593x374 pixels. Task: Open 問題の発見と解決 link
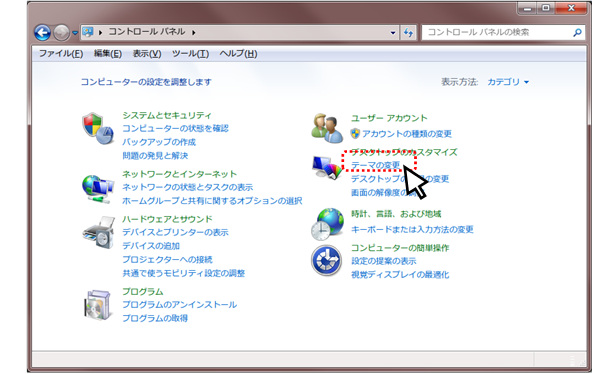155,156
